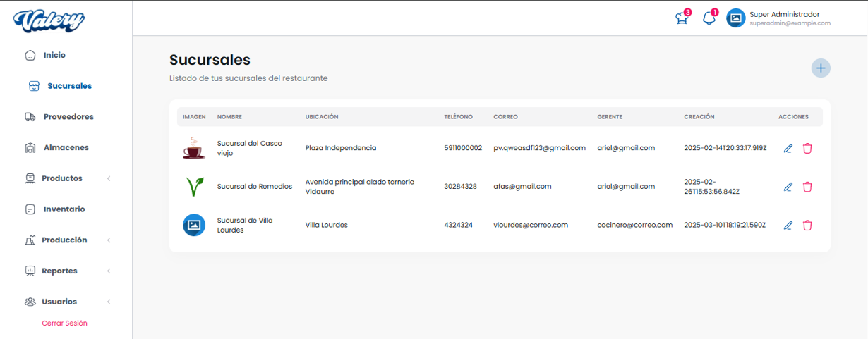Click creation date 2025-02-14T20:33:17.919Z
The image size is (868, 339).
click(x=725, y=148)
